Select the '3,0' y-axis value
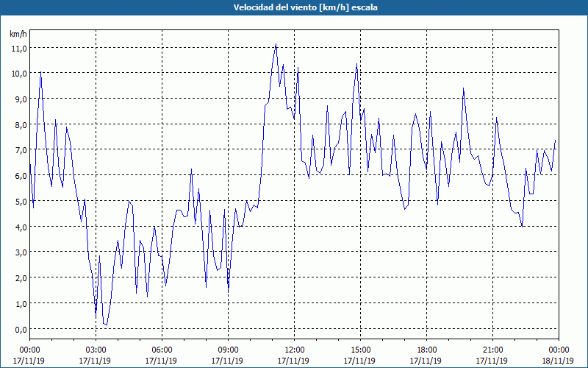Viewport: 588px width, 368px height. 21,252
